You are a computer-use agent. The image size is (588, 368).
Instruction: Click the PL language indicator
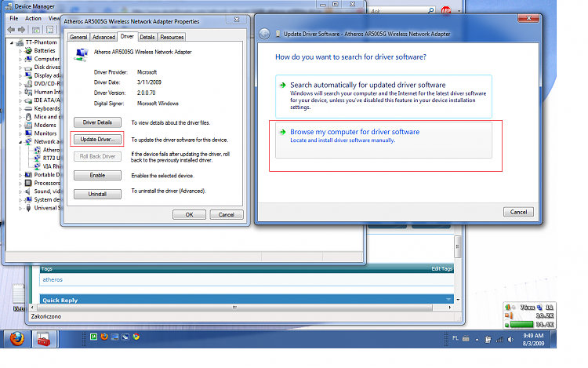coord(456,338)
